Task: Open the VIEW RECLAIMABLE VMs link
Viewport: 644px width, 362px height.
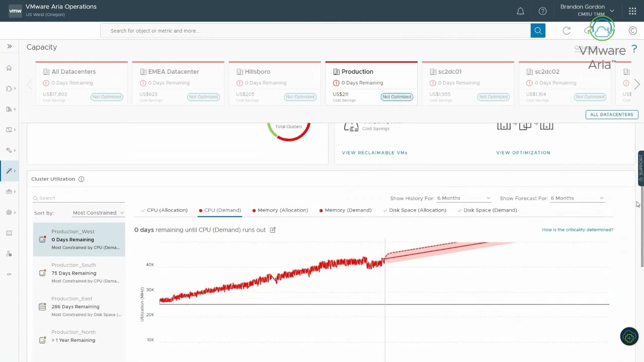Action: [374, 153]
